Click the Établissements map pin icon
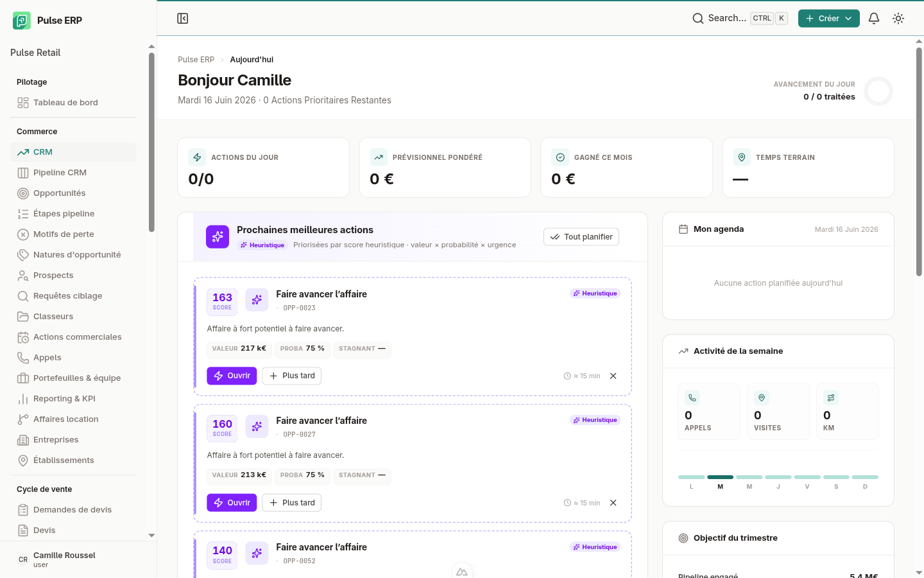This screenshot has height=578, width=924. click(x=23, y=460)
